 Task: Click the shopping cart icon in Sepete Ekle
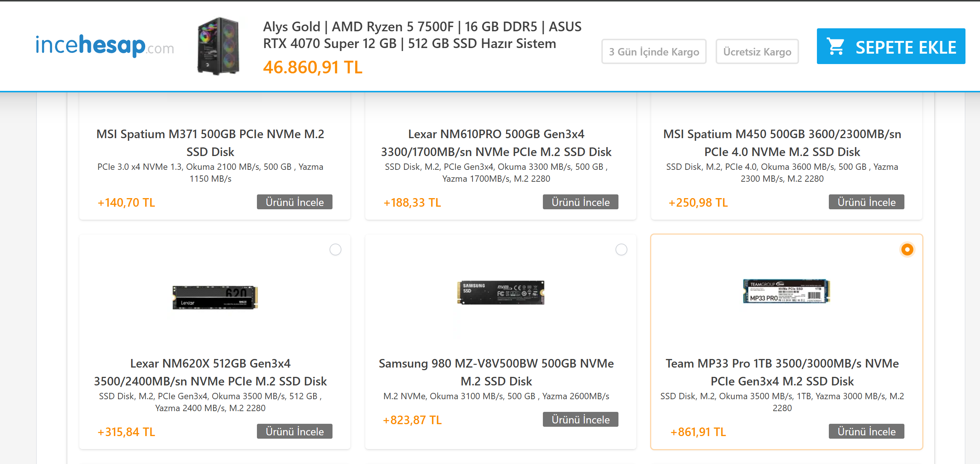point(836,47)
